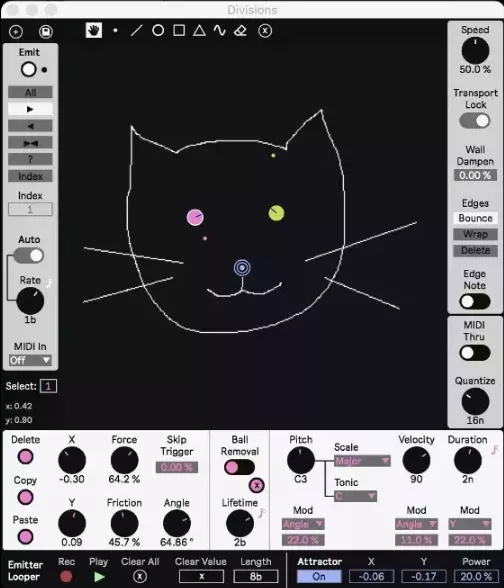Viewport: 504px width, 588px height.
Task: Click the add new (plus) icon
Action: click(x=16, y=32)
